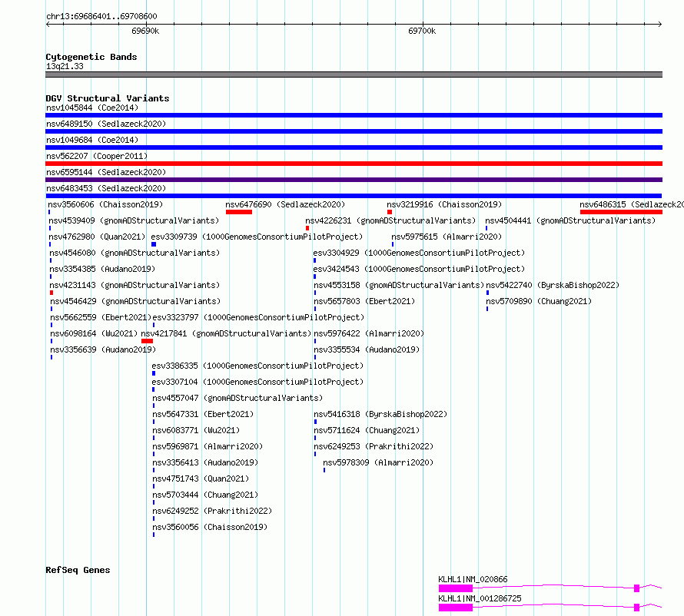Click nsv5416318 (ByrskaBishop2022) label
The width and height of the screenshot is (684, 616).
(x=380, y=414)
